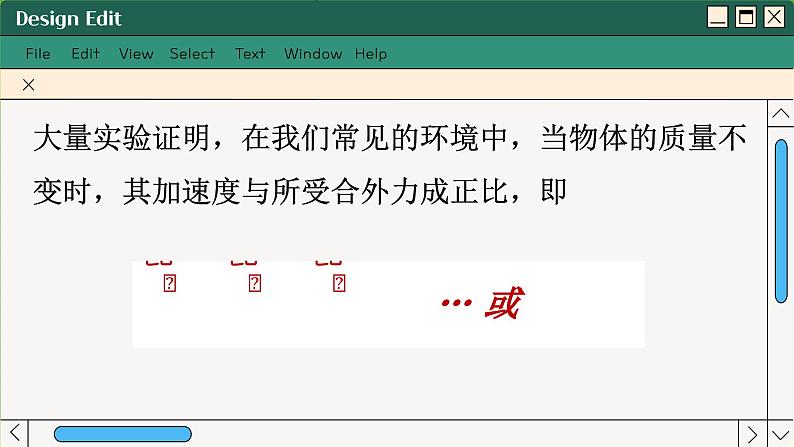Open the Help menu
This screenshot has height=447, width=794.
pyautogui.click(x=371, y=54)
